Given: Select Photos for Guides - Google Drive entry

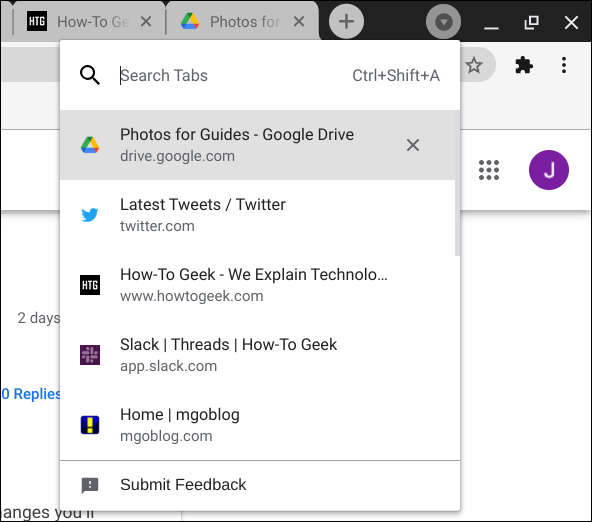Looking at the screenshot, I should tap(258, 145).
